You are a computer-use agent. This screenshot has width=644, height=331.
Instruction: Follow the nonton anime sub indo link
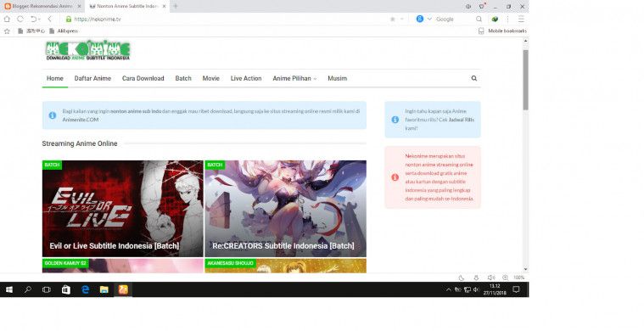[136, 111]
